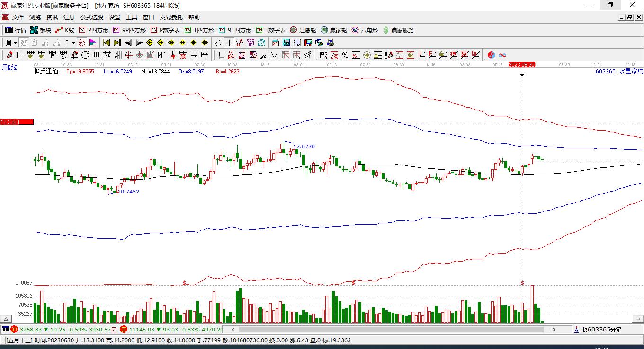The height and width of the screenshot is (349, 644).
Task: Click the 10.7452 low price annotation
Action: (x=128, y=192)
